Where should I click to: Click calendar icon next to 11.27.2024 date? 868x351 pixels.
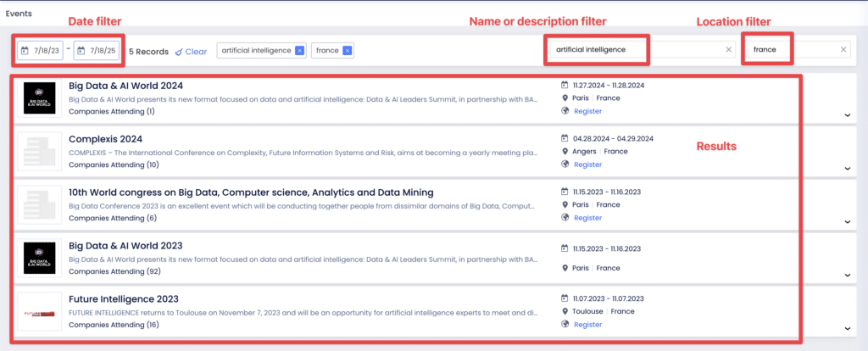coord(565,86)
